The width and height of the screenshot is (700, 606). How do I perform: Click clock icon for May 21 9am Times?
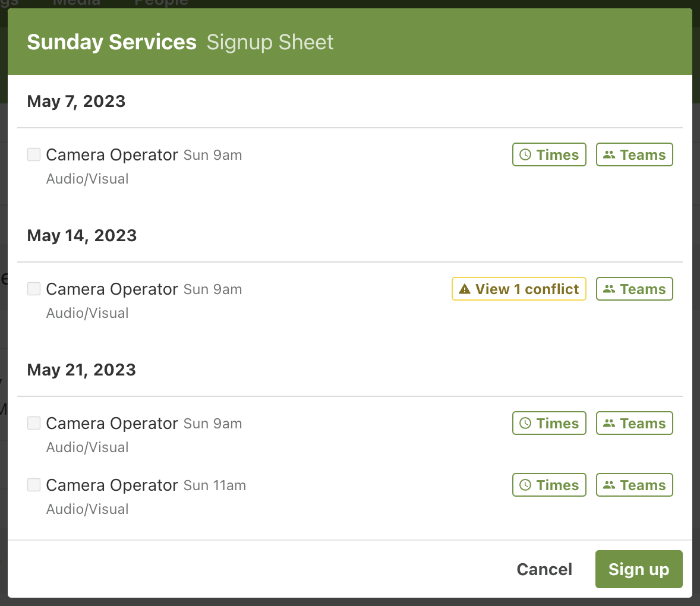(x=525, y=424)
